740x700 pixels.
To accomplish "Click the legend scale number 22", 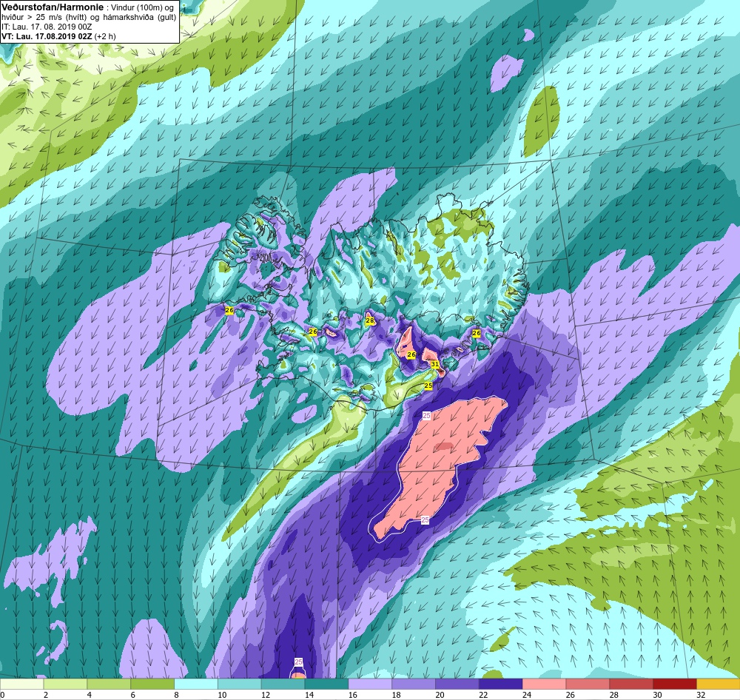I will [x=483, y=695].
